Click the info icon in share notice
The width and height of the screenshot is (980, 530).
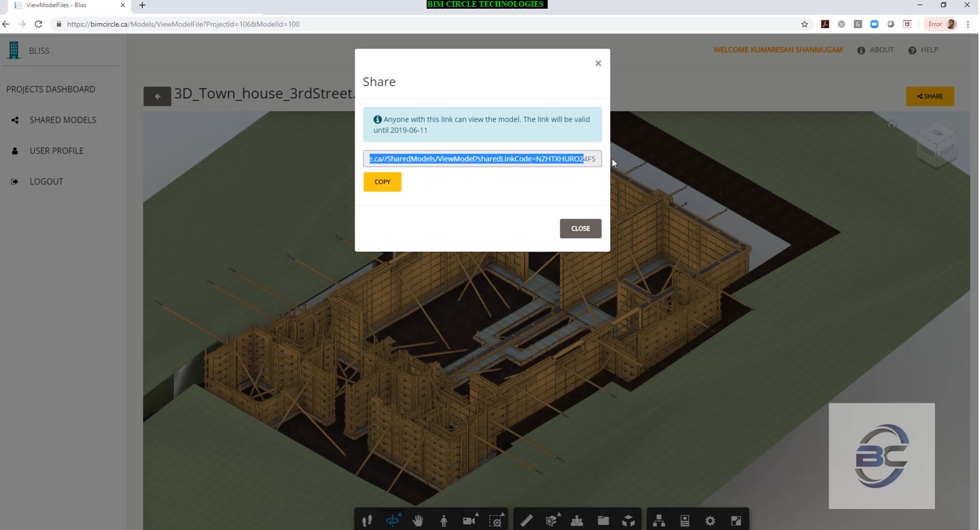pos(378,119)
